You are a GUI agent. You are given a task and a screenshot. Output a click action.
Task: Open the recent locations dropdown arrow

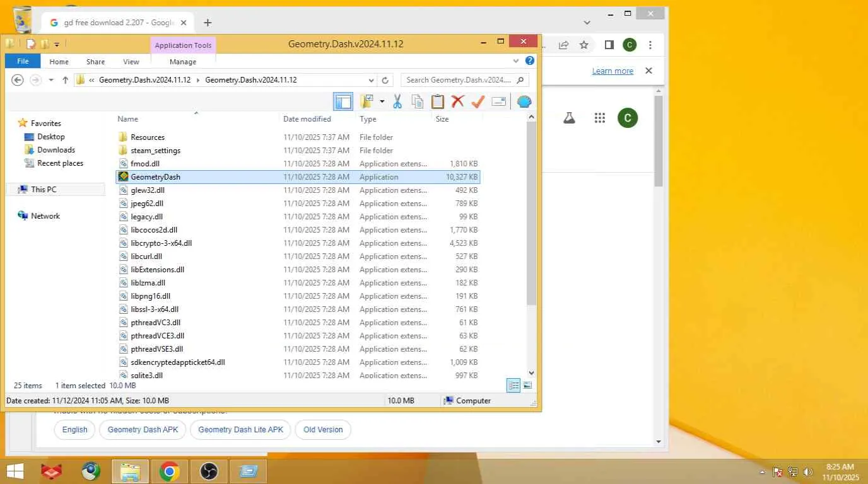[51, 80]
